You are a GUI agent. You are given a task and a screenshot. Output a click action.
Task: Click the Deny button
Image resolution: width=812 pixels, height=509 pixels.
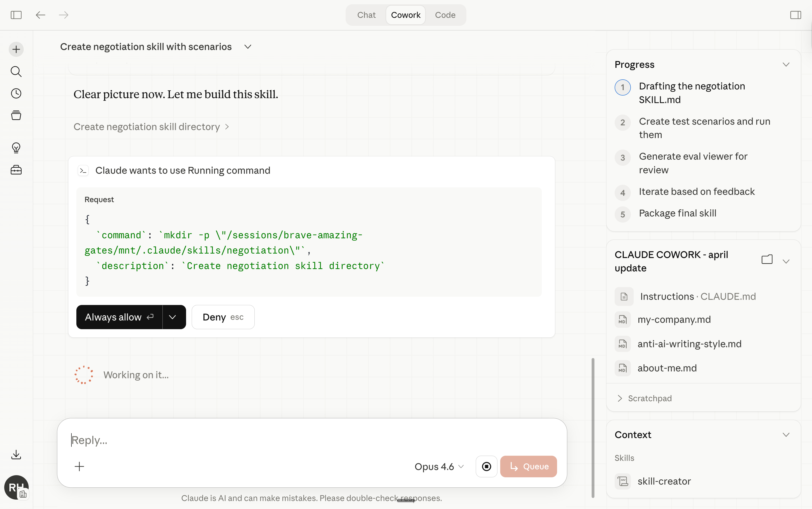pyautogui.click(x=223, y=317)
